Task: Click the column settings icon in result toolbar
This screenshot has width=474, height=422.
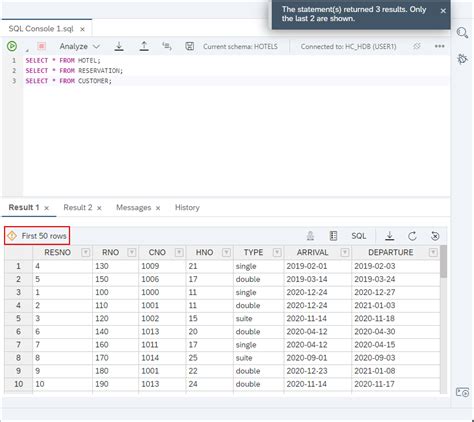Action: tap(333, 236)
